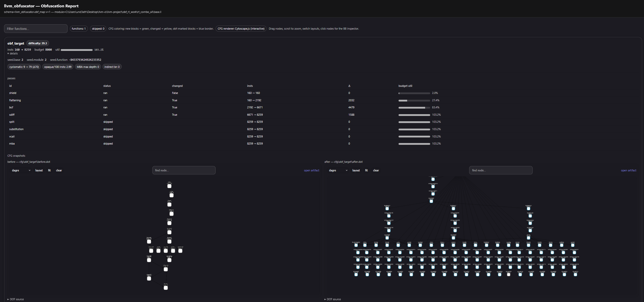Select the sw.epilog node in before CFG
The image size is (644, 302).
[169, 260]
